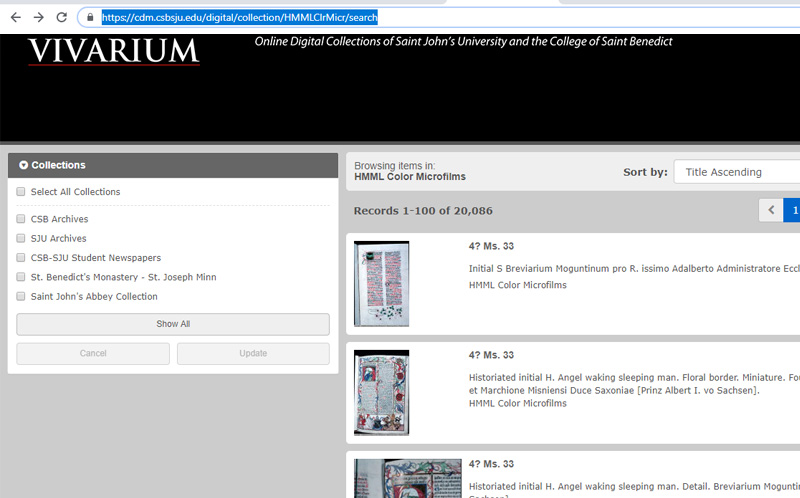
Task: Enable the CSB Archives checkbox
Action: coord(21,219)
